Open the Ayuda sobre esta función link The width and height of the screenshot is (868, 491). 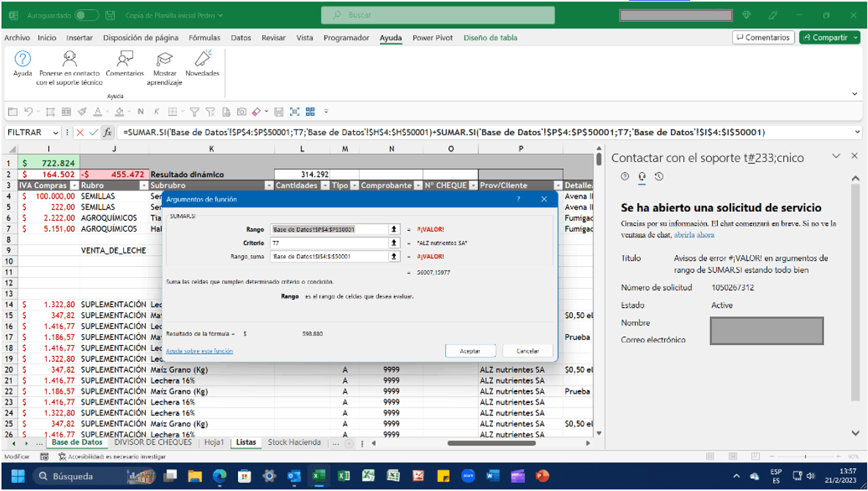[x=199, y=351]
